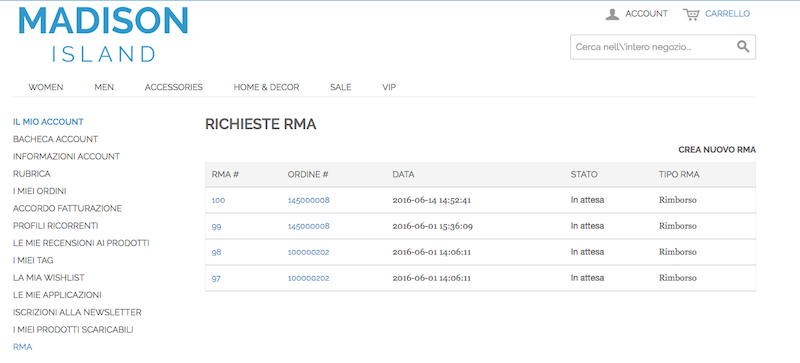Open Le Mie Applicazioni
Viewport: 800px width, 363px height.
(57, 295)
